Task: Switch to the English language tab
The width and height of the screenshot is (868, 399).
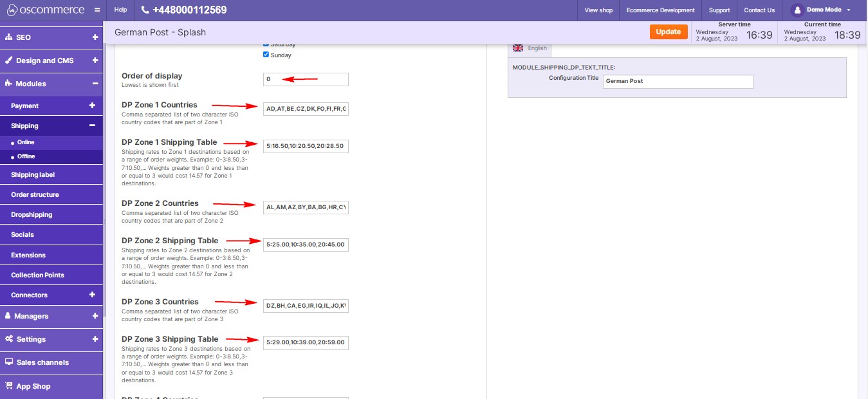Action: click(530, 48)
